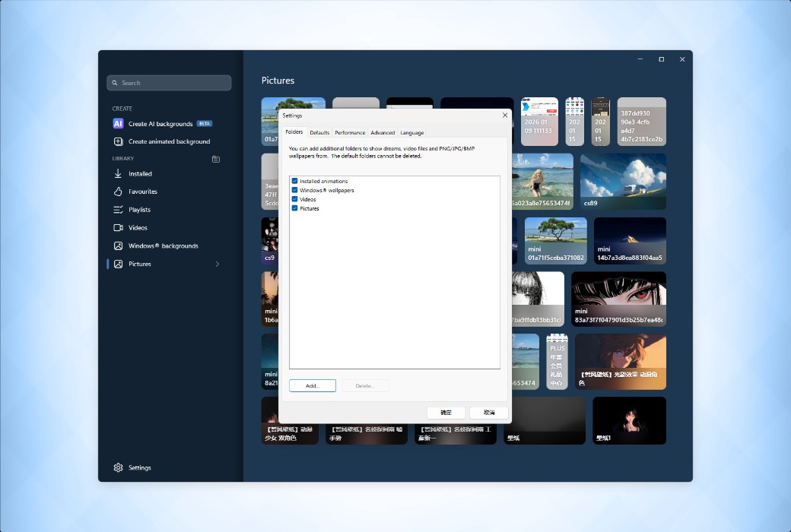Close the Settings dialog with X

(x=505, y=116)
